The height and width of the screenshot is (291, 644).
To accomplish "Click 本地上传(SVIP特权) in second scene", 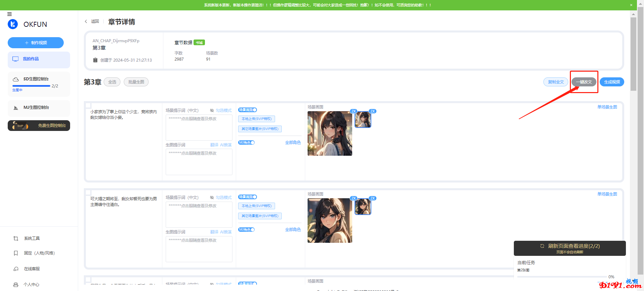I will pyautogui.click(x=257, y=206).
